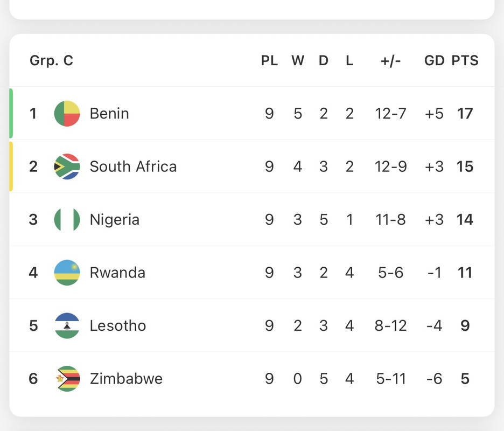Click the +/- column header
Viewport: 504px width, 431px height.
click(390, 60)
